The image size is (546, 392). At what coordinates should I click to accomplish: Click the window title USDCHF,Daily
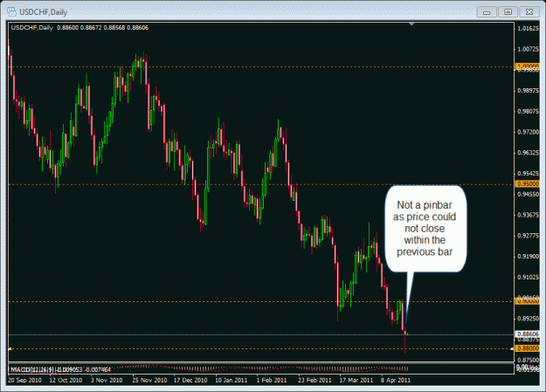tap(43, 12)
